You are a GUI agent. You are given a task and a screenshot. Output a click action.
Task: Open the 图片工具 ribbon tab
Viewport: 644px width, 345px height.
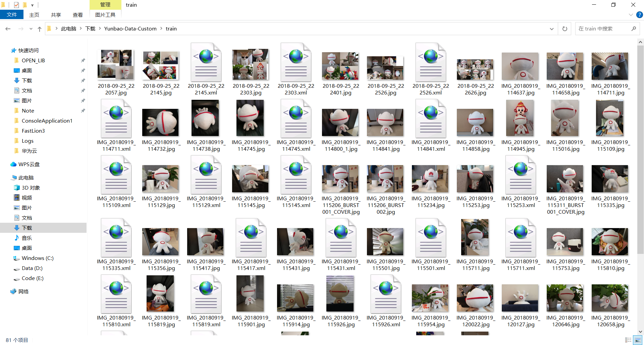[x=105, y=15]
